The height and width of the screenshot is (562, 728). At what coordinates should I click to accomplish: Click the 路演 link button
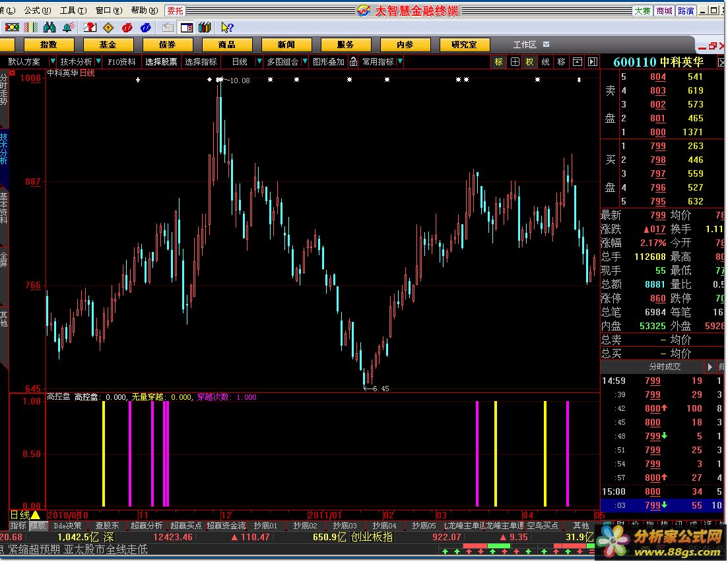click(x=686, y=11)
